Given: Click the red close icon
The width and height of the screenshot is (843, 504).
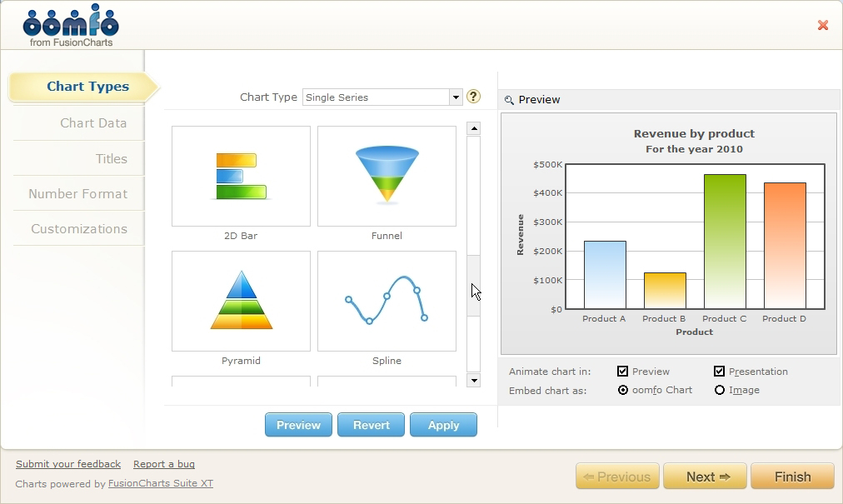Looking at the screenshot, I should 823,25.
